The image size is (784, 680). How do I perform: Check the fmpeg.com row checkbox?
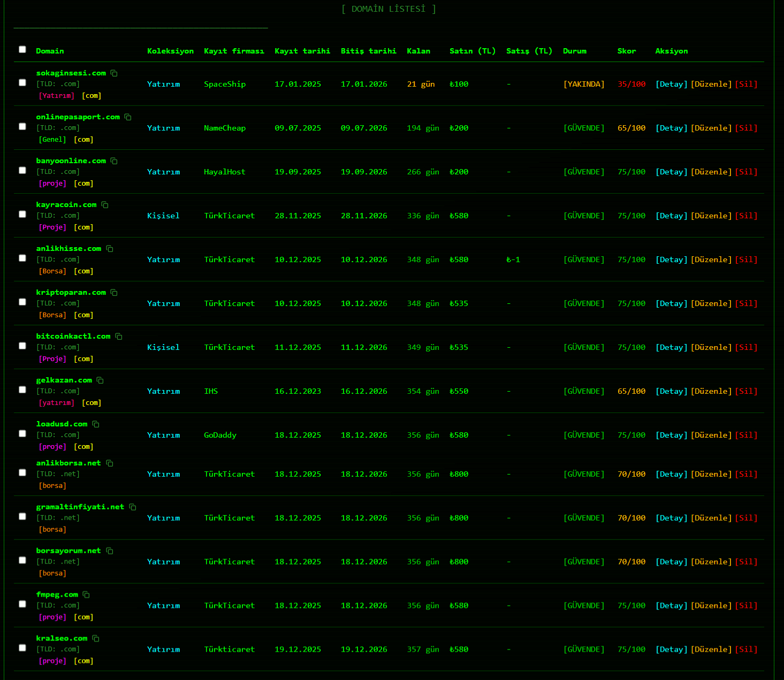[22, 604]
